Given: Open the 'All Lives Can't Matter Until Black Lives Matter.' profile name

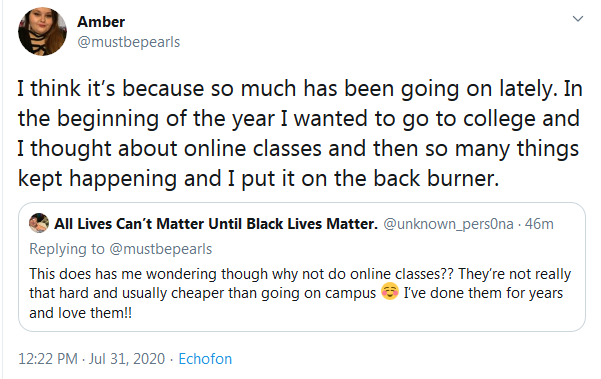Looking at the screenshot, I should (x=216, y=223).
